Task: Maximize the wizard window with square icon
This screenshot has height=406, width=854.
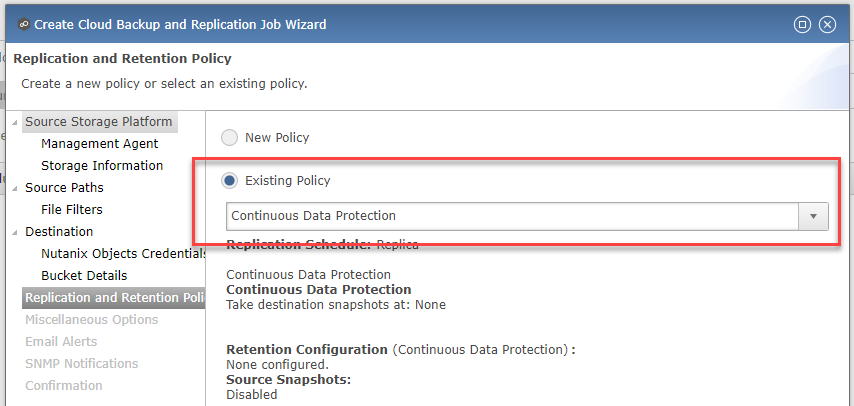Action: click(x=802, y=25)
